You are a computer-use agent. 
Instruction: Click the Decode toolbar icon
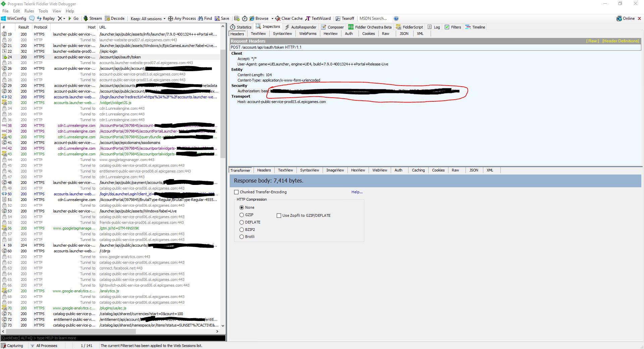pyautogui.click(x=114, y=18)
